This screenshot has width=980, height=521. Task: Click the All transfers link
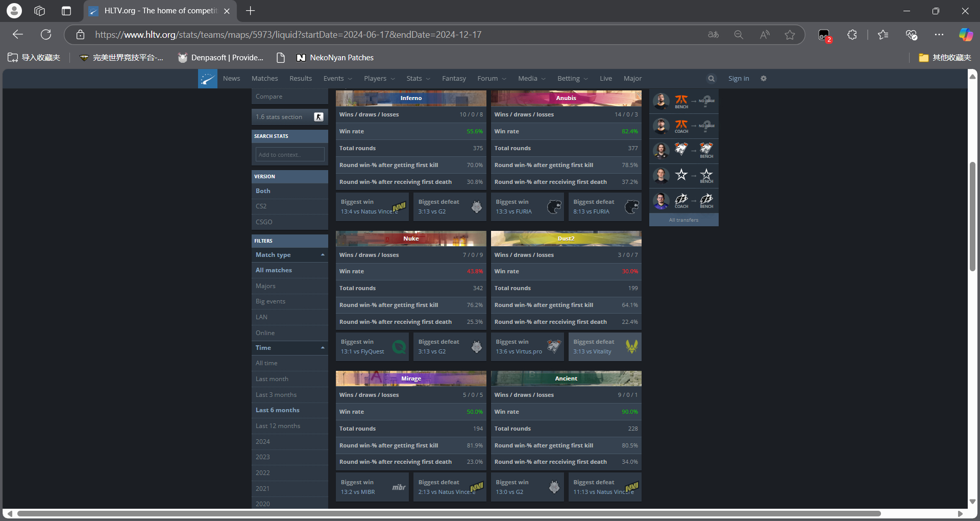point(683,220)
